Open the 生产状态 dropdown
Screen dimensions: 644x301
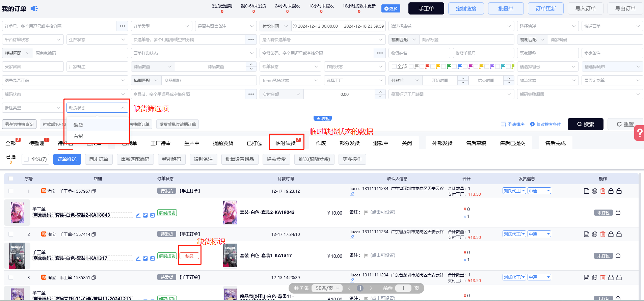97,39
